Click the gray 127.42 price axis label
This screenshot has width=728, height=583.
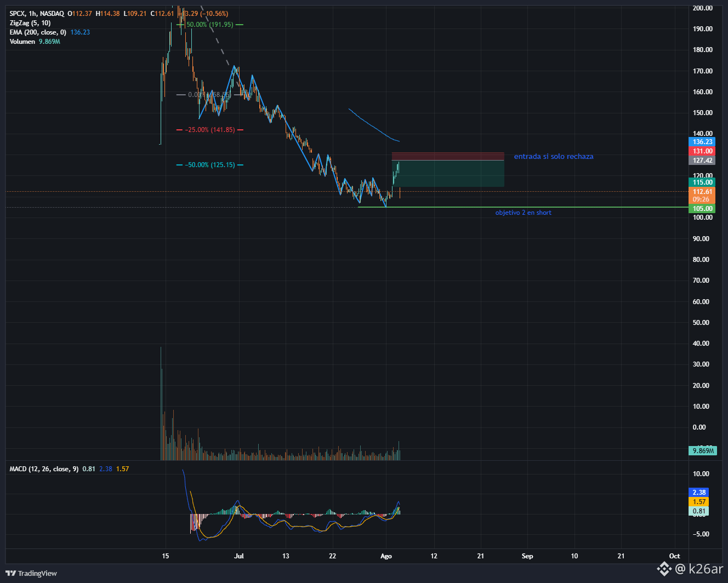click(x=702, y=161)
